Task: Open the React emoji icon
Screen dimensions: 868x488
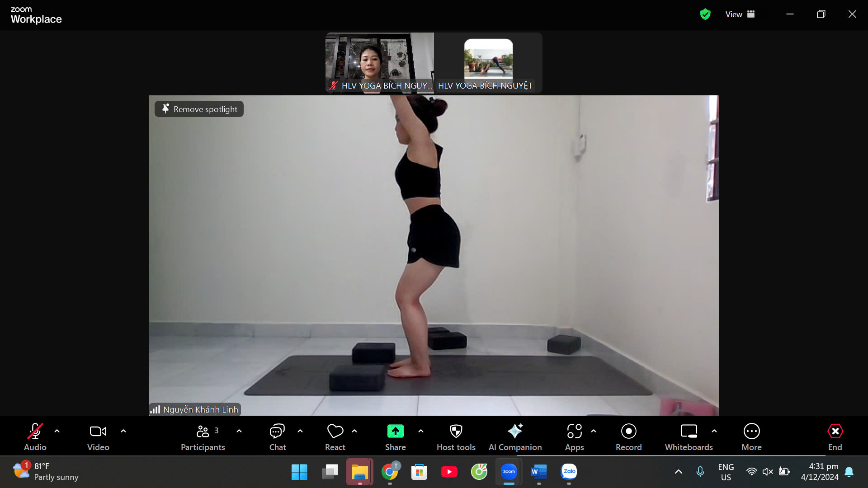Action: (335, 432)
